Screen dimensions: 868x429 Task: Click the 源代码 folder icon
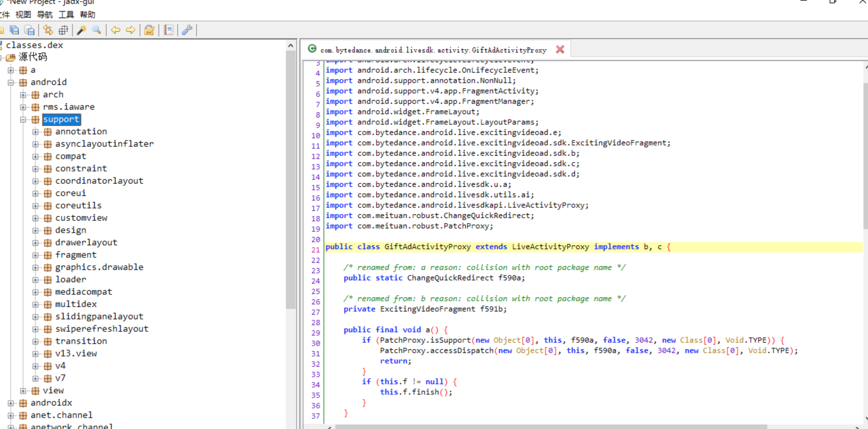(x=11, y=57)
